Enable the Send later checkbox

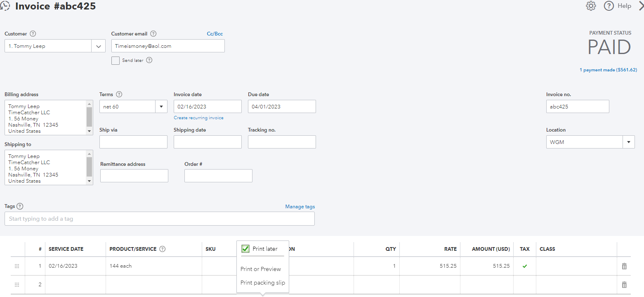point(116,60)
